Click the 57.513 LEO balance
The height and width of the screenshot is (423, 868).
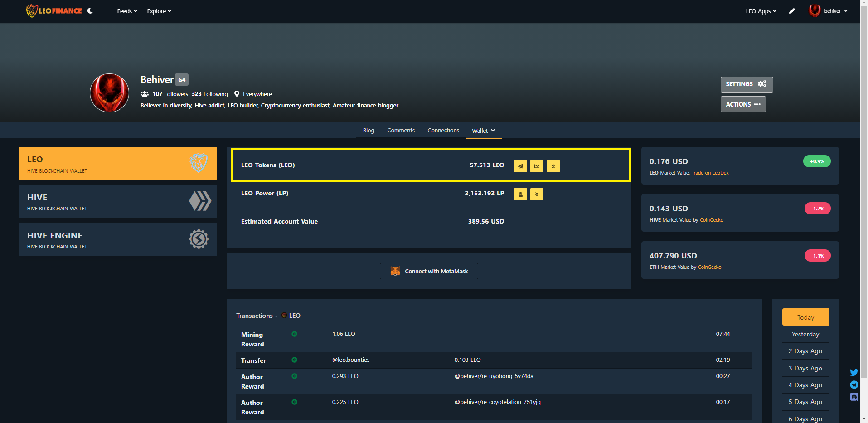point(487,165)
